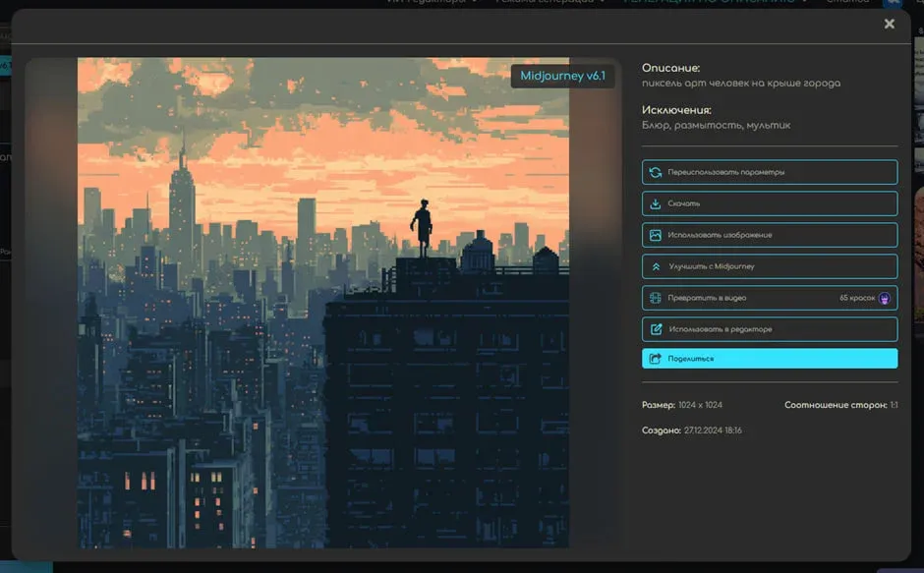Screen dimensions: 924x573
Task: Select the Превратить в видео option text
Action: point(707,298)
